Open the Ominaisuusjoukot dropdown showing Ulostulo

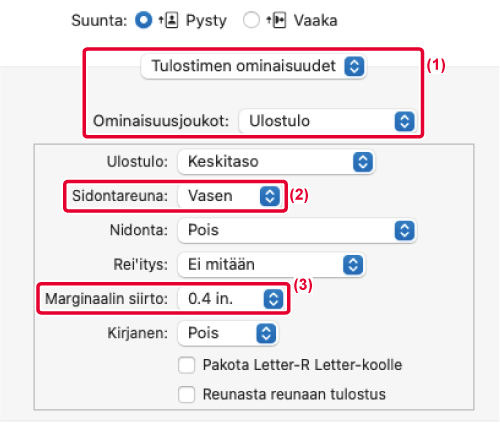coord(328,121)
